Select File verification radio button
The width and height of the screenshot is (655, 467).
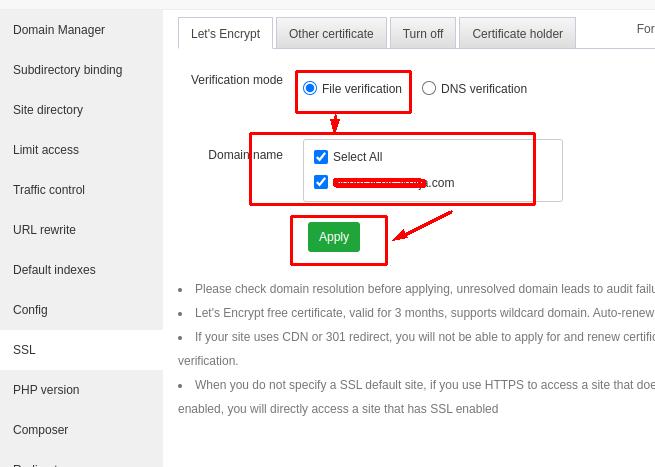tap(310, 88)
